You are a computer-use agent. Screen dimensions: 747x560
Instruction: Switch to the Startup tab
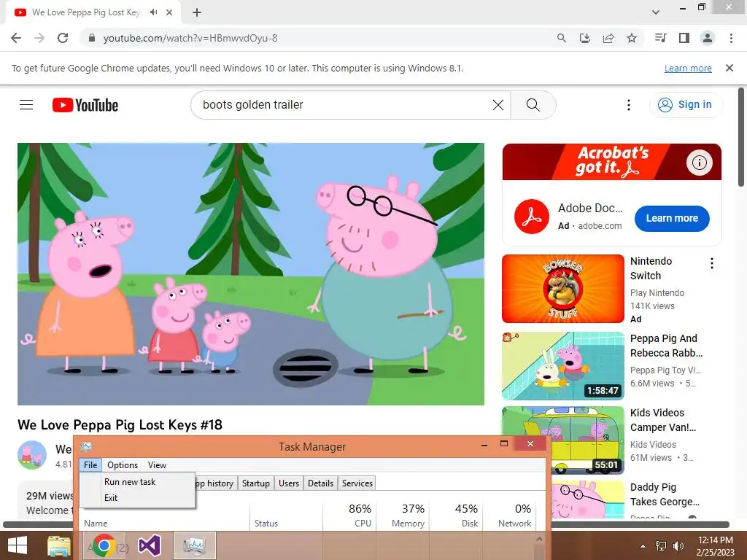[256, 483]
